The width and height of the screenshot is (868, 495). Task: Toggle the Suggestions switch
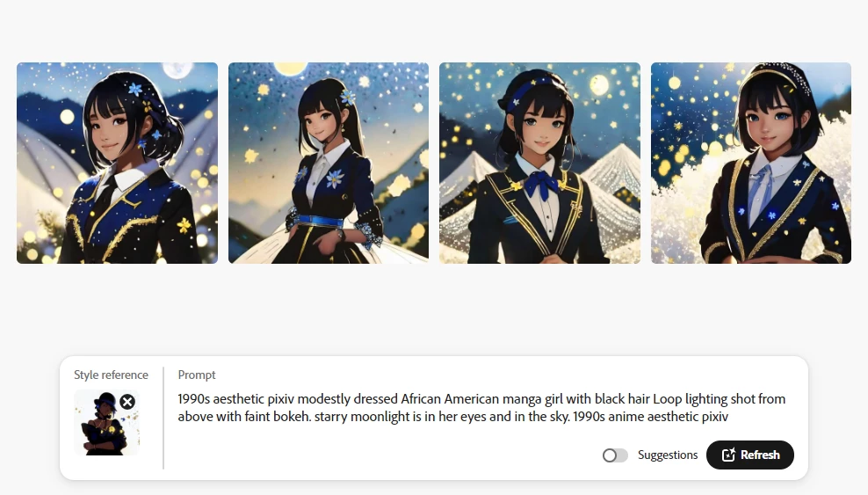(x=615, y=455)
